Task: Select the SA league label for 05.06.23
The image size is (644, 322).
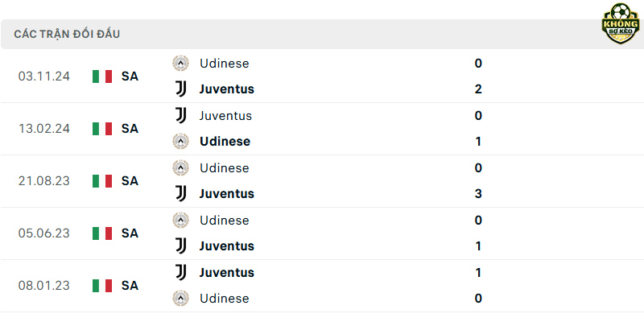Action: pyautogui.click(x=130, y=233)
